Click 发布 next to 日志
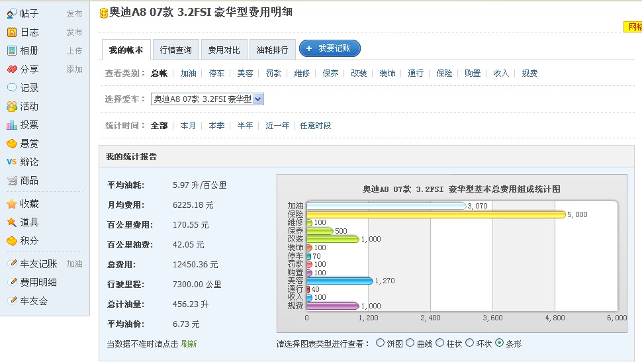The width and height of the screenshot is (642, 364). click(74, 32)
